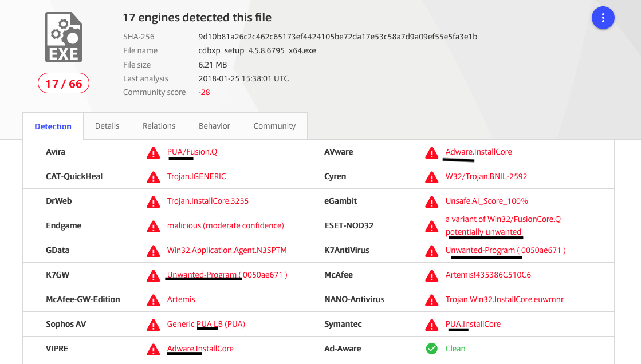The width and height of the screenshot is (641, 364).
Task: Click the Trojan.InstallCore.3235 detection result
Action: (207, 201)
